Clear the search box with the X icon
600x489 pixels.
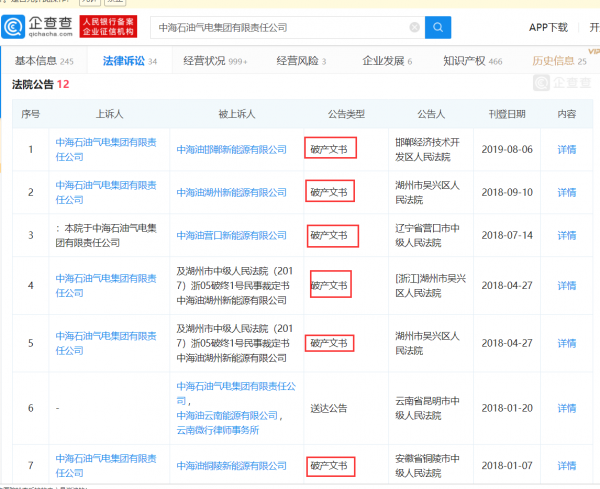point(414,27)
